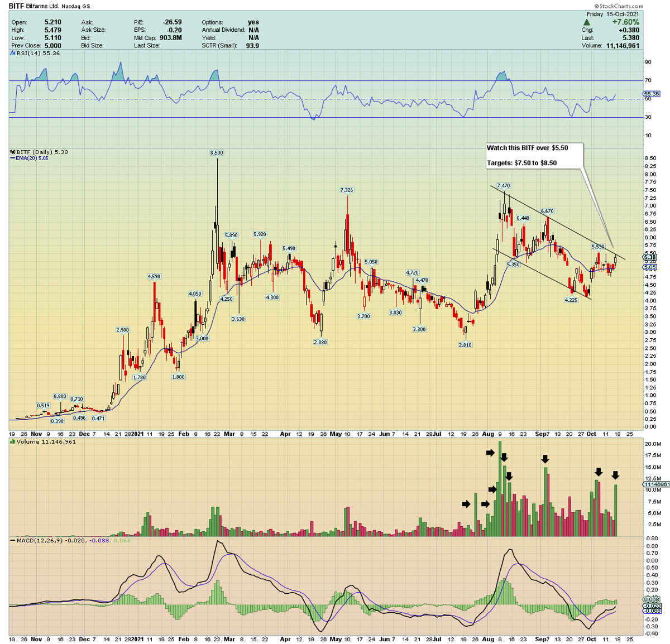Click the 5.350 channel low price label
Viewport: 670px width, 644px height.
coord(513,265)
